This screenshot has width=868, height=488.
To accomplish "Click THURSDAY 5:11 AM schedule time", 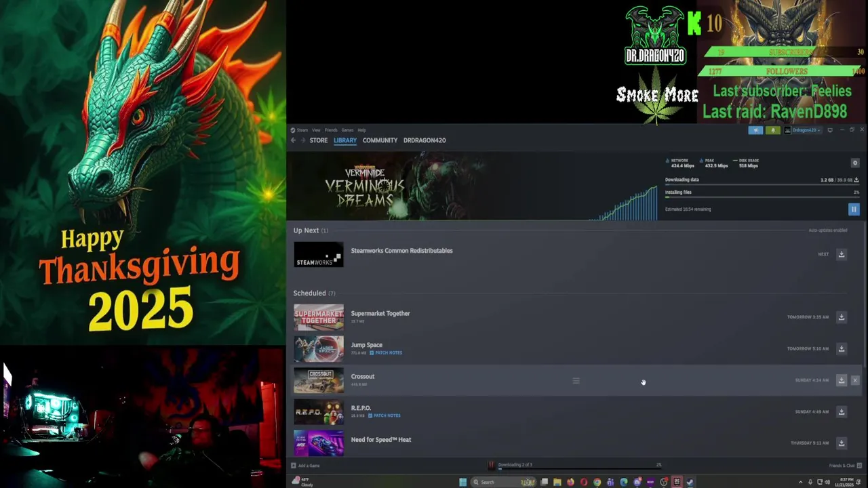I will pyautogui.click(x=810, y=443).
